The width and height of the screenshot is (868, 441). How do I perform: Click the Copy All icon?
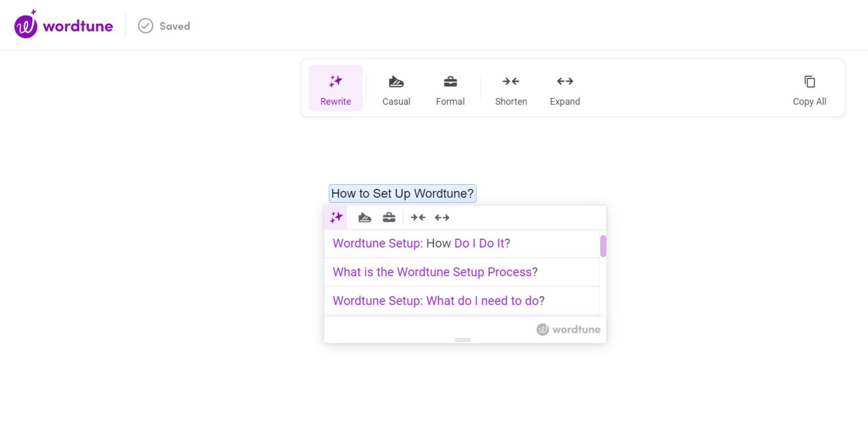coord(809,81)
